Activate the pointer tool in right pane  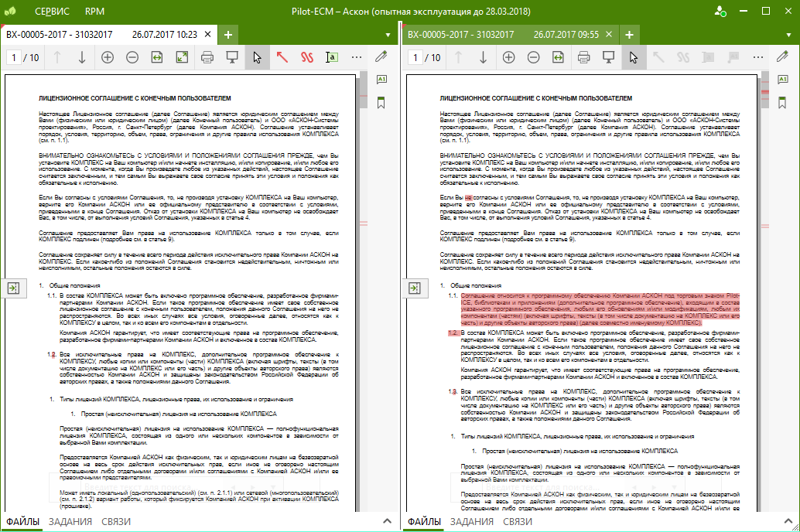634,57
